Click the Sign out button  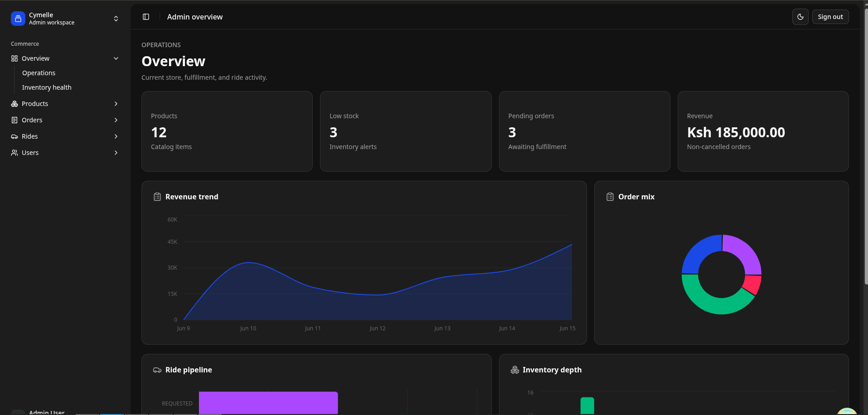(x=830, y=17)
